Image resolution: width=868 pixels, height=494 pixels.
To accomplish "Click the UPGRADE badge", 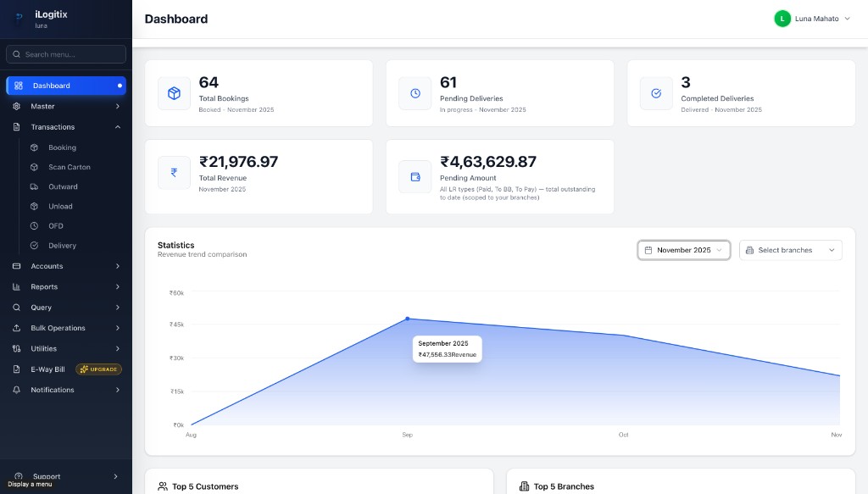I will pos(98,369).
